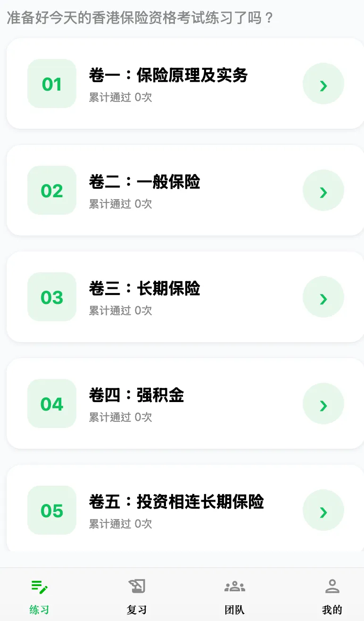Tap the green 02 number badge
Image resolution: width=364 pixels, height=621 pixels.
(x=52, y=190)
